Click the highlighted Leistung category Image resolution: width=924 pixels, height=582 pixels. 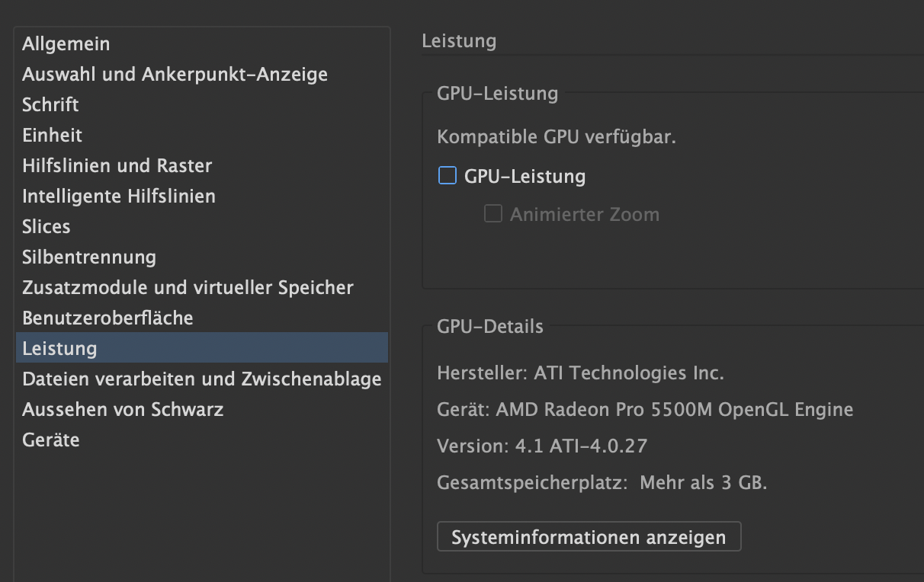(x=60, y=349)
